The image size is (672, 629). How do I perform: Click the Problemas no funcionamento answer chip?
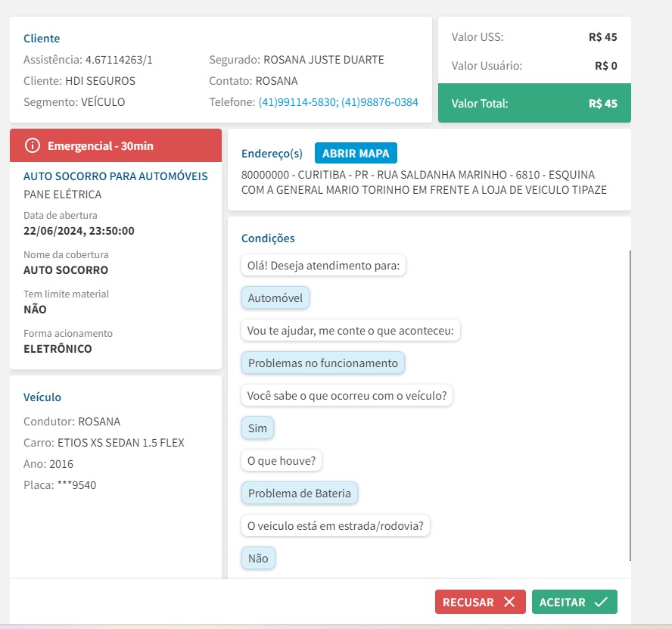[323, 363]
